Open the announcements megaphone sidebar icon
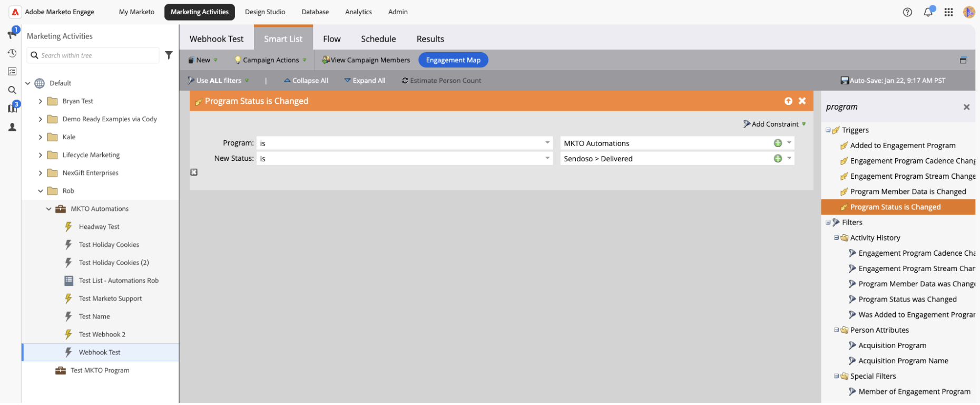980x405 pixels. (x=12, y=34)
